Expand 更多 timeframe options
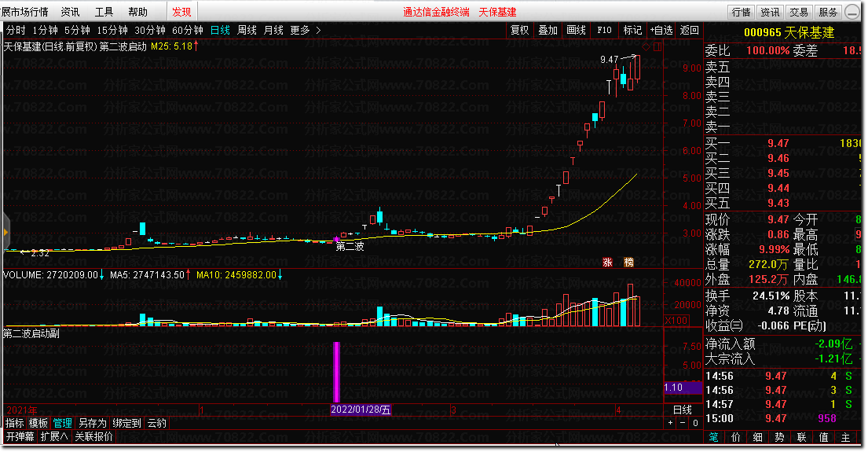The image size is (868, 452). pos(305,30)
